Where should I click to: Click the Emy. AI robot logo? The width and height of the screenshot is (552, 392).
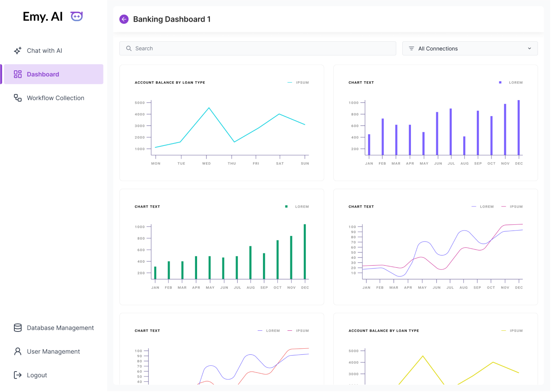pos(76,16)
